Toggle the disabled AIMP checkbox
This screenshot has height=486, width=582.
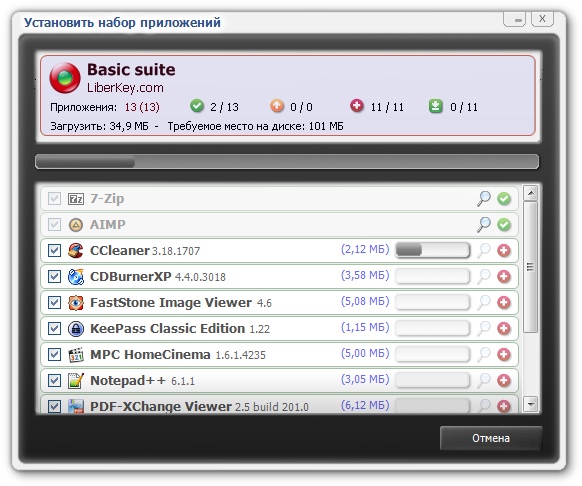(54, 225)
